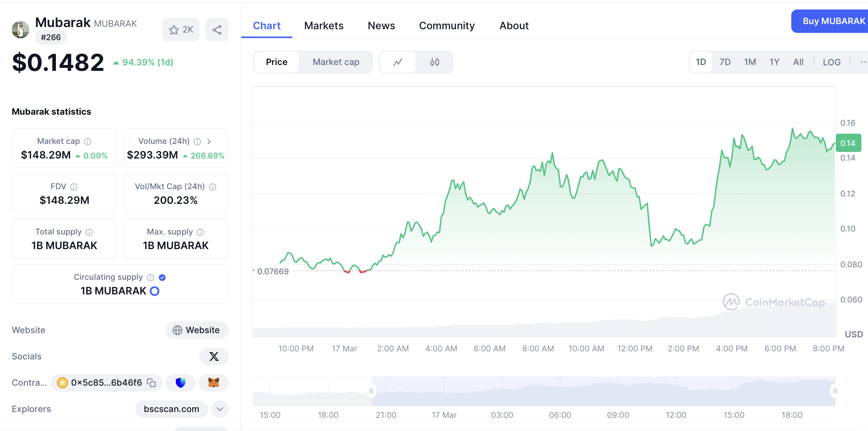868x431 pixels.
Task: Toggle the LOG scale option
Action: (831, 62)
